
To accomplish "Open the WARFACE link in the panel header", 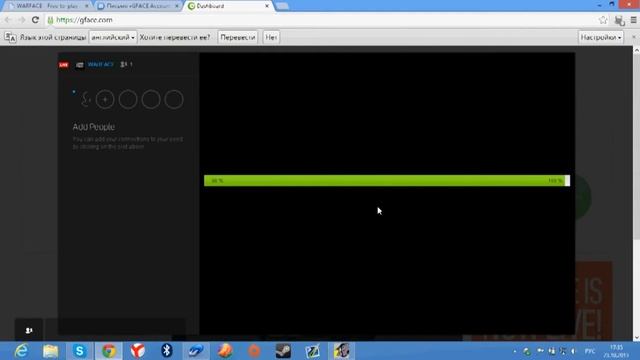I will pyautogui.click(x=100, y=64).
